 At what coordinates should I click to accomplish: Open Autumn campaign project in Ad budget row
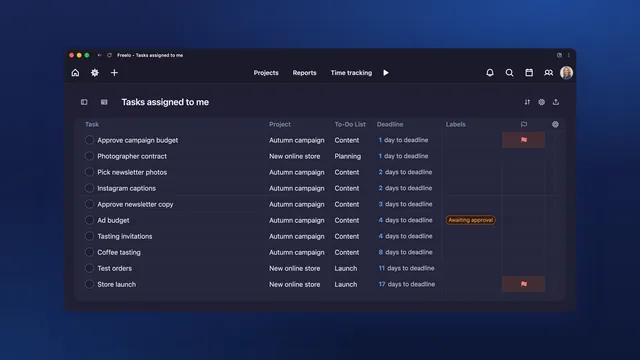coord(296,220)
